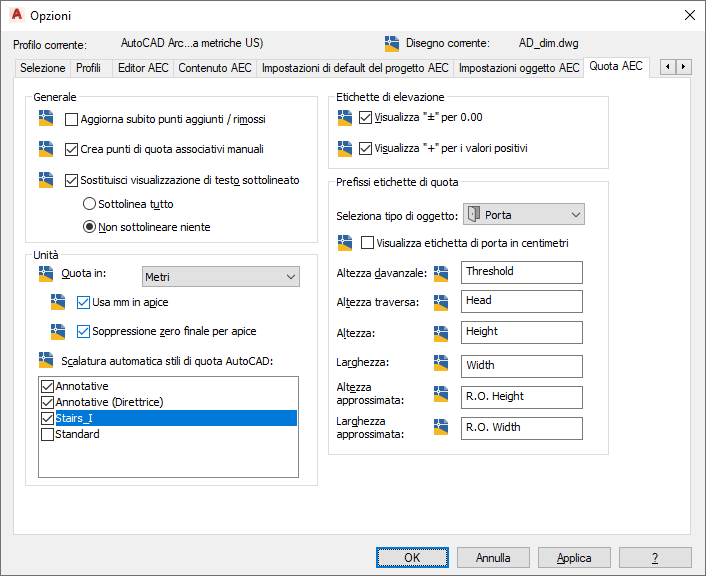Click drawing icon next to Altezza approssimata

[x=441, y=394]
